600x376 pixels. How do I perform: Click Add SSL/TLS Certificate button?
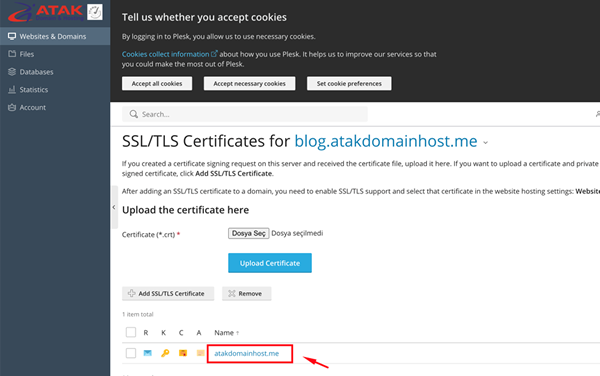(168, 293)
